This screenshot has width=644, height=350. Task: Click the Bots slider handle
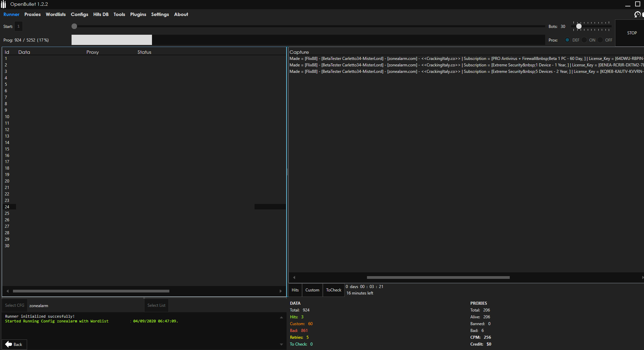pos(579,26)
